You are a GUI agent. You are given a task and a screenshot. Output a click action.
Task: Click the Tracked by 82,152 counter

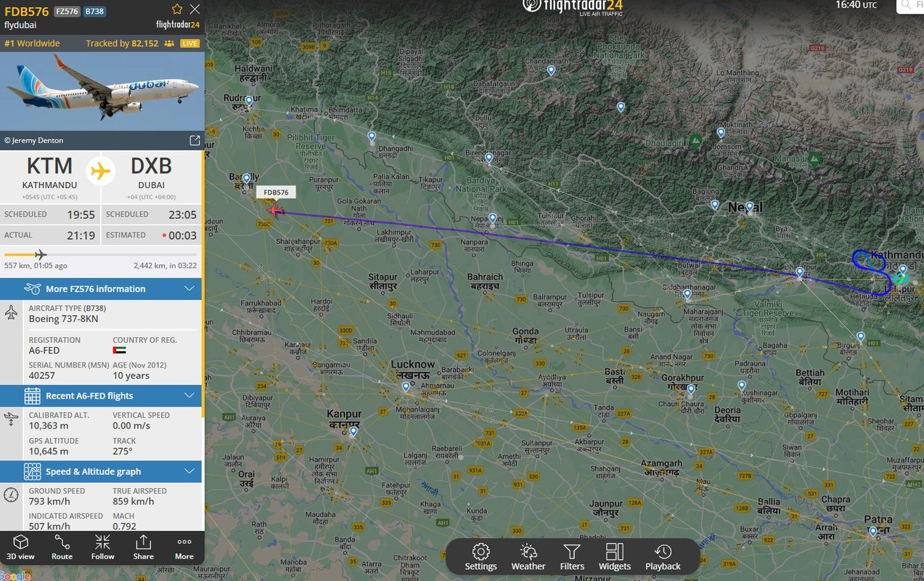point(122,44)
